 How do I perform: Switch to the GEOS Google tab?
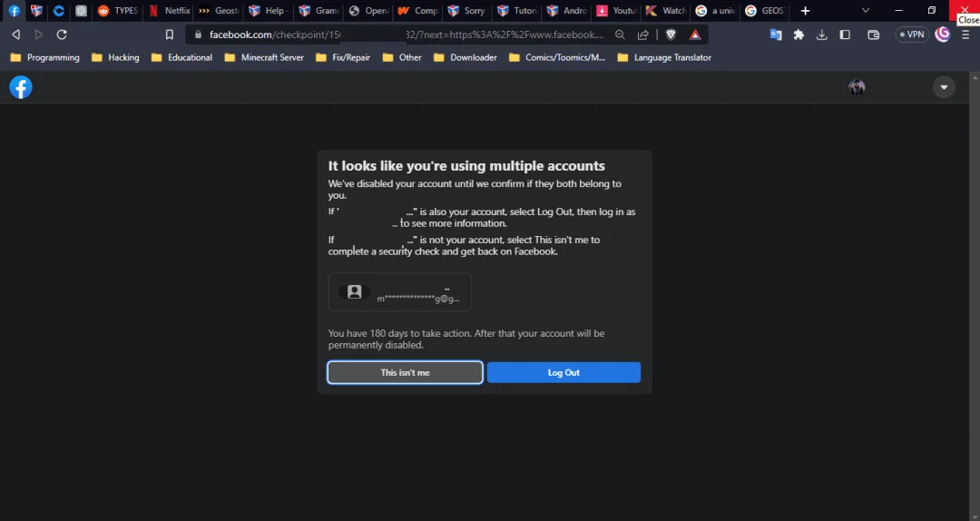(766, 11)
